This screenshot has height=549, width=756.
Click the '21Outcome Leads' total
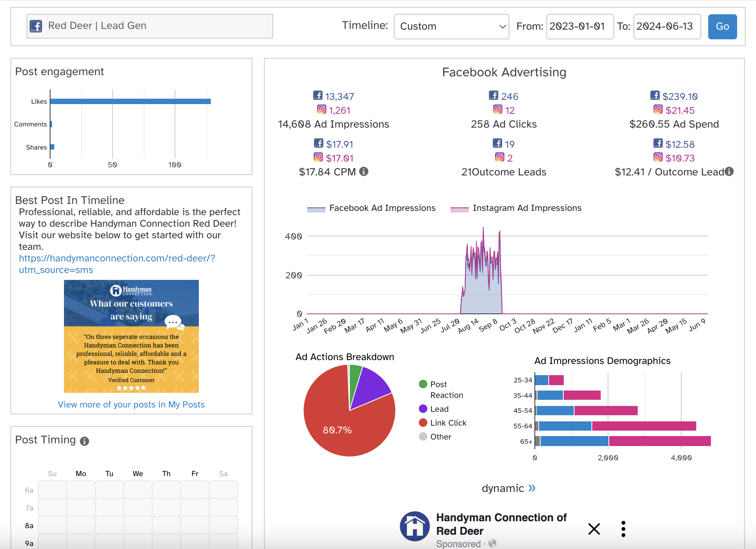(504, 172)
